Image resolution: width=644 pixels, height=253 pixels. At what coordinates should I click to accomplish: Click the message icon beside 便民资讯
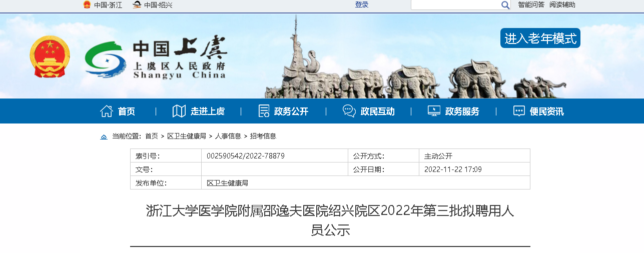519,111
